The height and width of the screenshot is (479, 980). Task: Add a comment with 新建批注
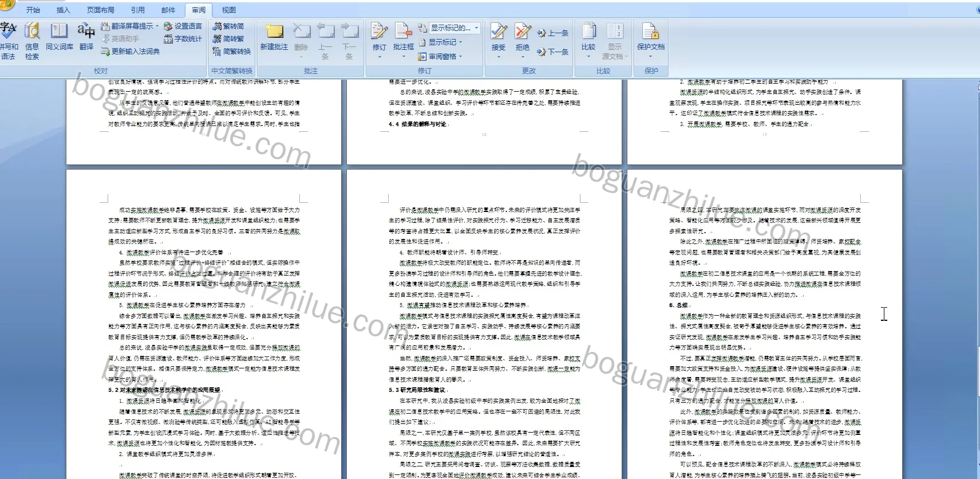[274, 37]
